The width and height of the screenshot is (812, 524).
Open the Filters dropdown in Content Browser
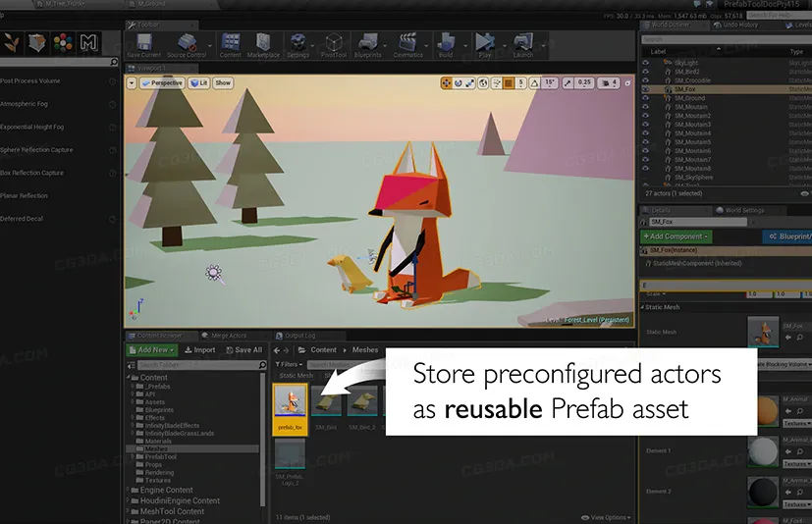pos(289,364)
